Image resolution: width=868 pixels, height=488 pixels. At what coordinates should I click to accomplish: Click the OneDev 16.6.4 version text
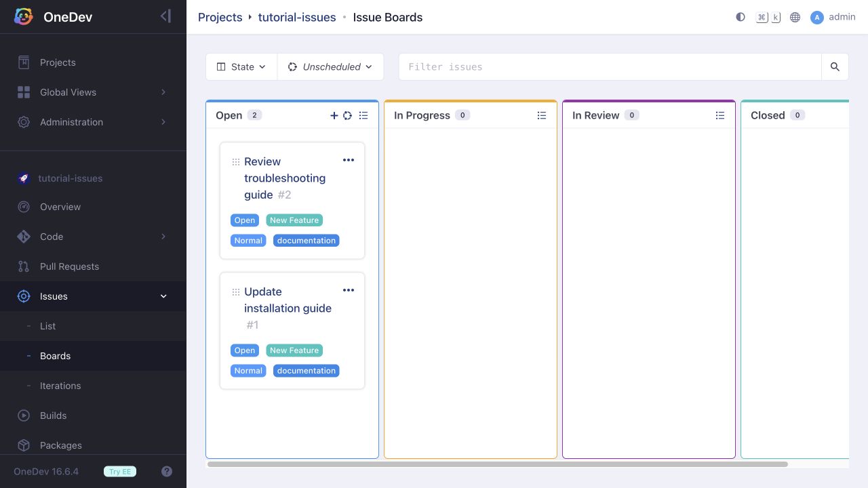click(46, 472)
